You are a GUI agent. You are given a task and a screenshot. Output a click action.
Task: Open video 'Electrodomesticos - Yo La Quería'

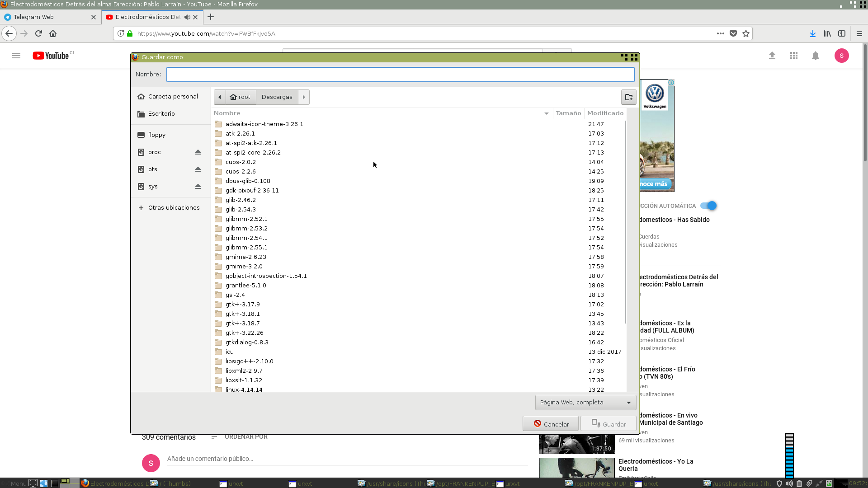(656, 465)
